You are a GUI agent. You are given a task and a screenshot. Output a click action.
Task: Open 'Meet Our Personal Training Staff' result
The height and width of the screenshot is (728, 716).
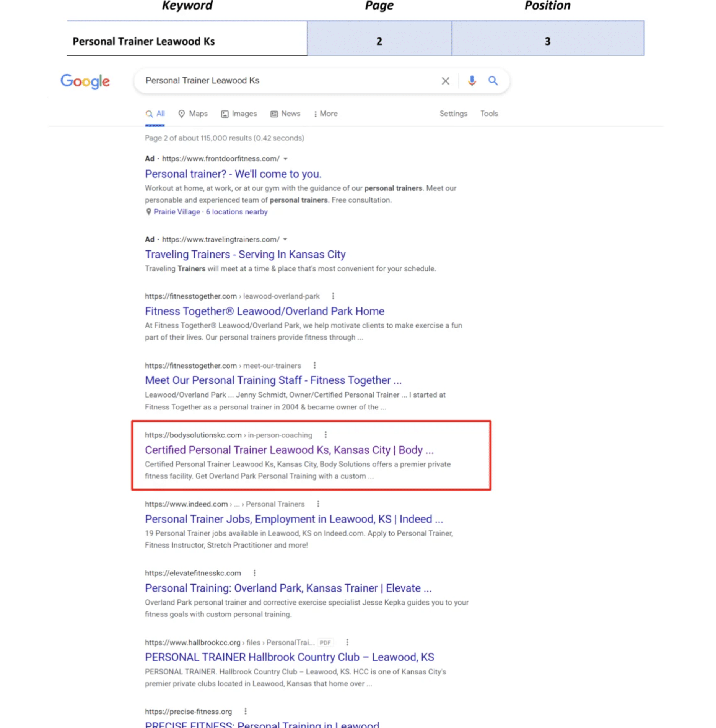pos(273,380)
